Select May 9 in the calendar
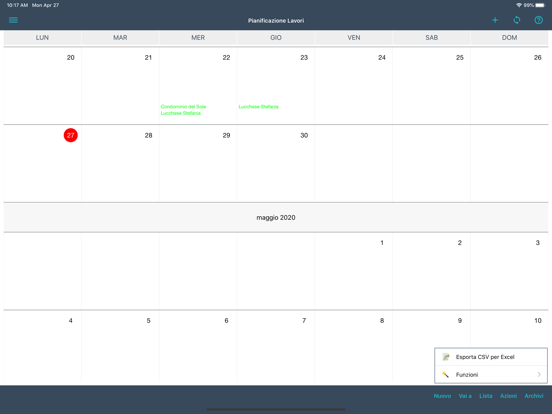The height and width of the screenshot is (414, 552). (x=460, y=320)
